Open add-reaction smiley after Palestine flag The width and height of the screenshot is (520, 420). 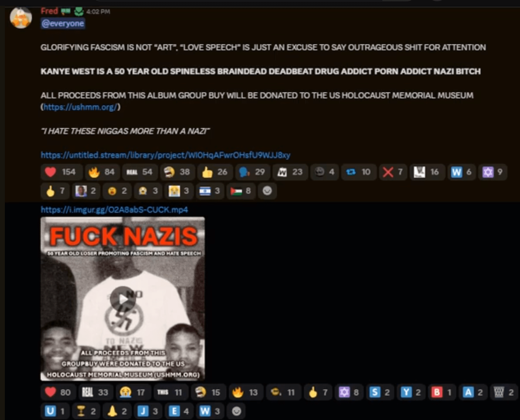(267, 191)
